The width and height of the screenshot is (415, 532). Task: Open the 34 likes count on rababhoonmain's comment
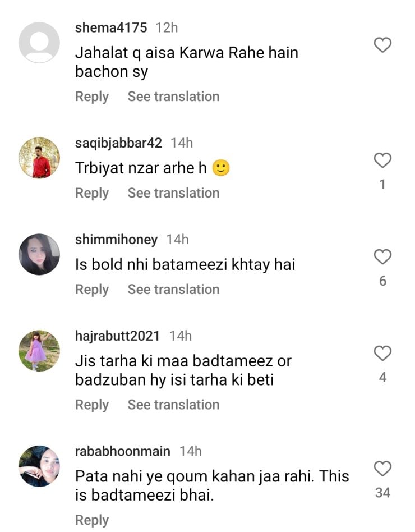coord(382,493)
